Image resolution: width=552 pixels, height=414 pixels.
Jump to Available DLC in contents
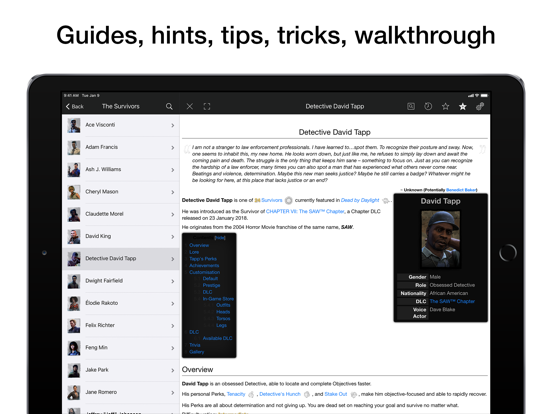tap(217, 338)
